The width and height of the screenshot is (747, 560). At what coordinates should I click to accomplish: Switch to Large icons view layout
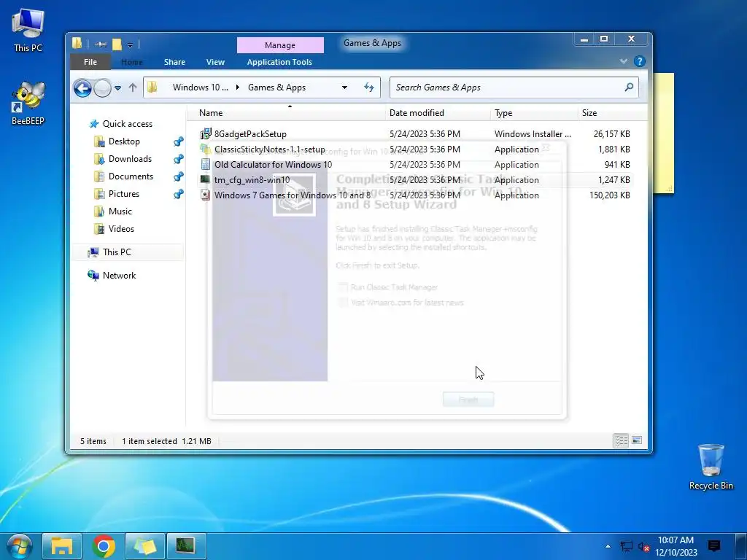636,440
